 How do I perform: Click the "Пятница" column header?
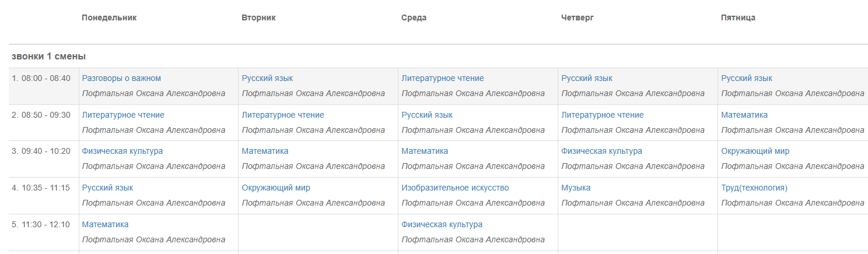click(738, 18)
